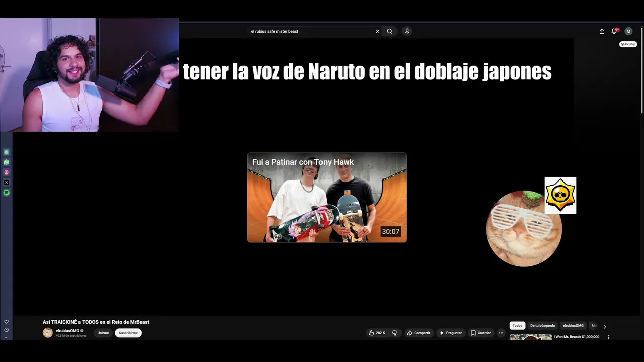644x362 pixels.
Task: Open the Instagram sidebar icon
Action: (7, 172)
